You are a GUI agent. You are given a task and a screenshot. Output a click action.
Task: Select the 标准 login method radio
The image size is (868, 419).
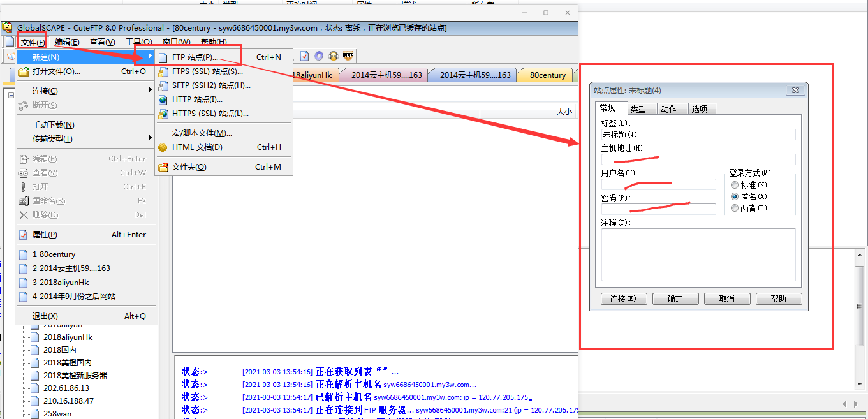pyautogui.click(x=735, y=185)
